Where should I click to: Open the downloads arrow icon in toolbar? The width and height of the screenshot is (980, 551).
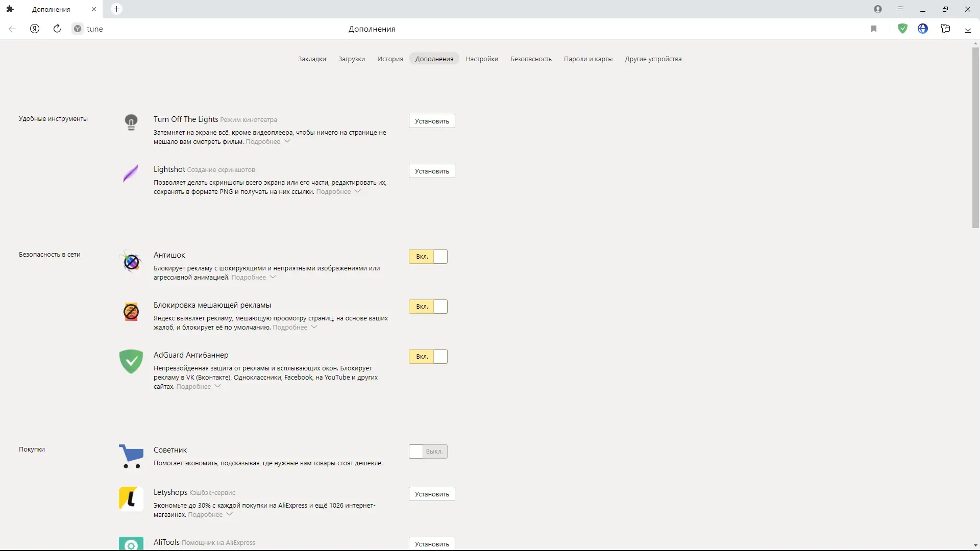pos(968,29)
